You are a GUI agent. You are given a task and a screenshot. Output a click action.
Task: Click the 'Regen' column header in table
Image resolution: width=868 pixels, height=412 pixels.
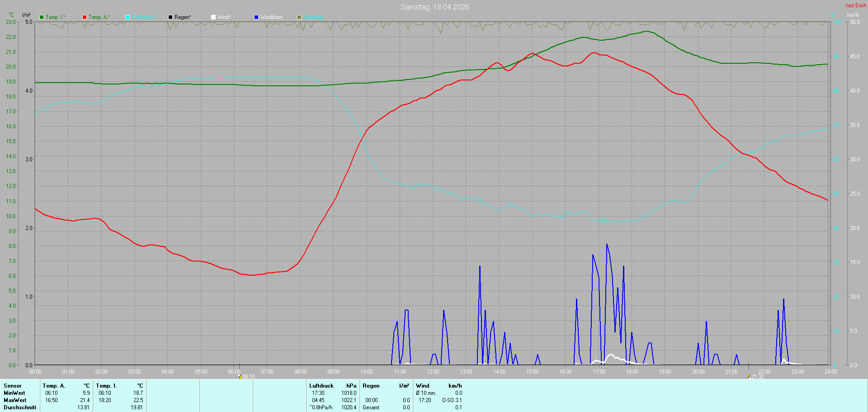pyautogui.click(x=371, y=386)
